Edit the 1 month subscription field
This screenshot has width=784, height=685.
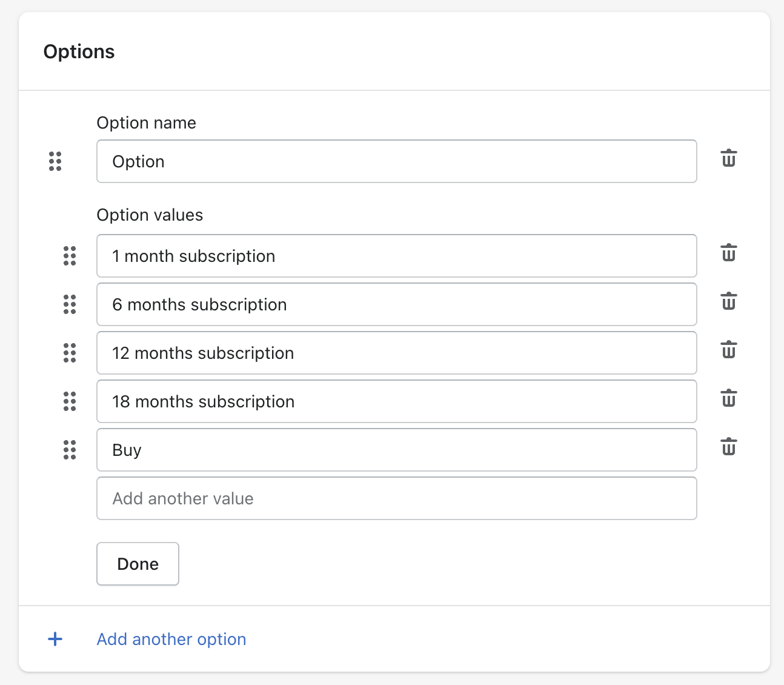pos(397,256)
